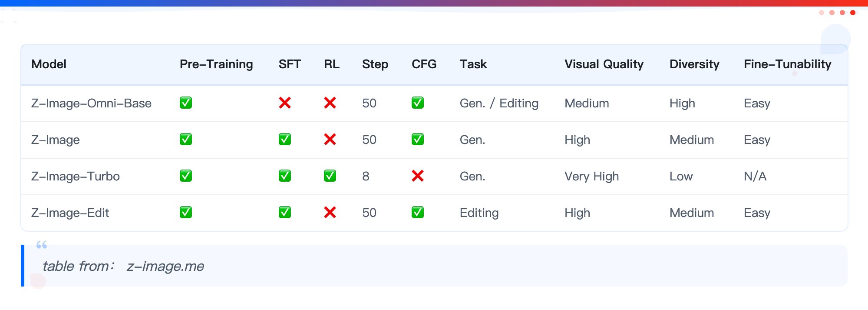Screen dimensions: 868x310
Task: Click the CFG checkmark in Z-Image row
Action: click(x=418, y=140)
